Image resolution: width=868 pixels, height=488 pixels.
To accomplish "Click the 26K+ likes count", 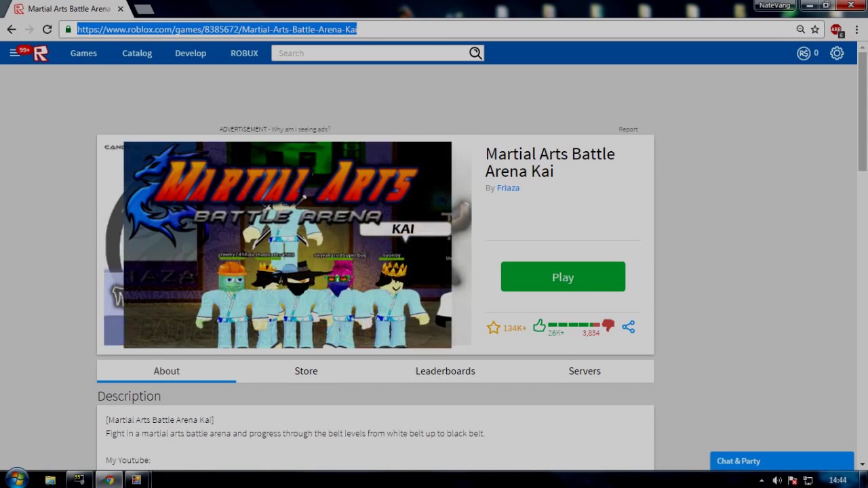I will click(x=556, y=333).
